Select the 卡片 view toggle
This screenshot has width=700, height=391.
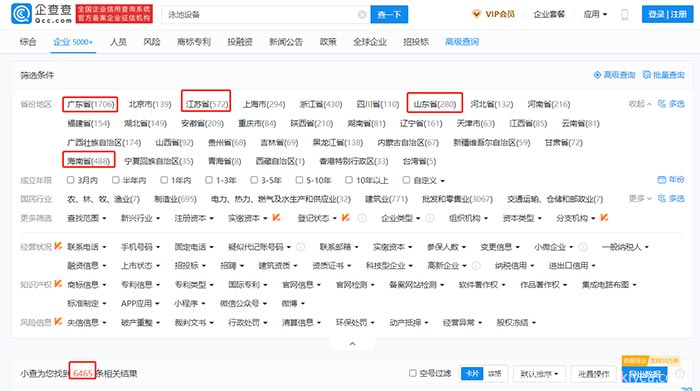click(472, 374)
